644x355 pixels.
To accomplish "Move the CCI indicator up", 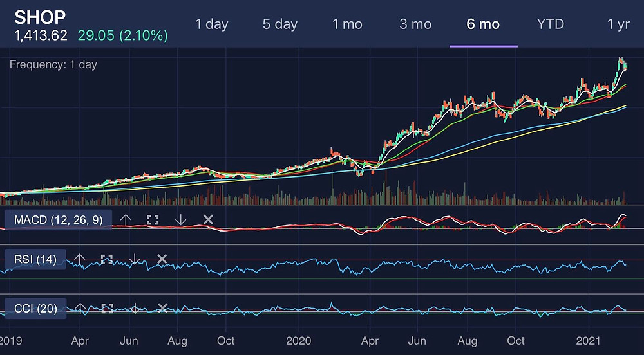I will [80, 308].
